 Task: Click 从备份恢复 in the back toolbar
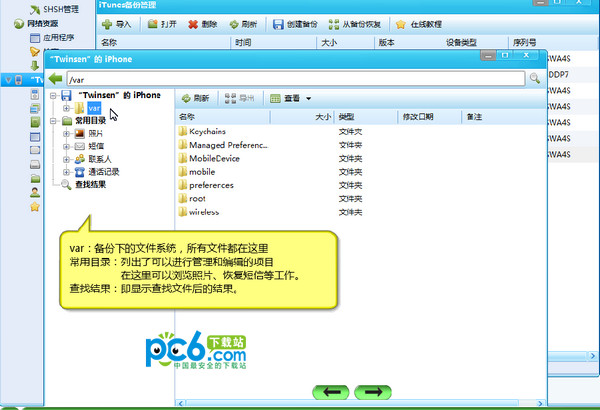tap(355, 25)
